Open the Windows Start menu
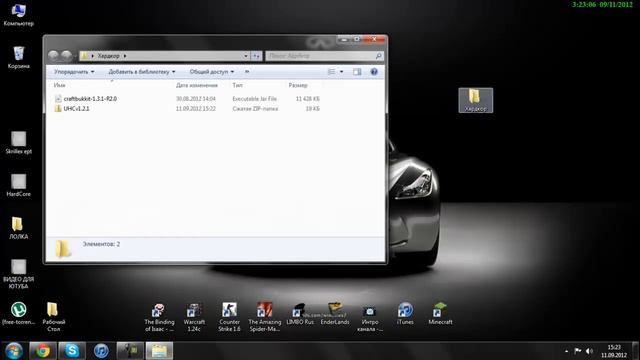This screenshot has height=360, width=640. point(13,351)
